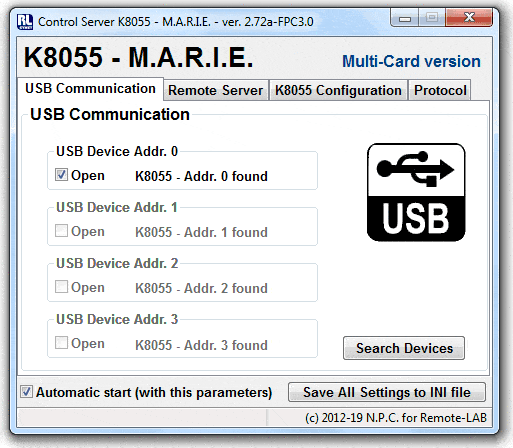
Task: Minimize the Control Server window
Action: tap(405, 18)
